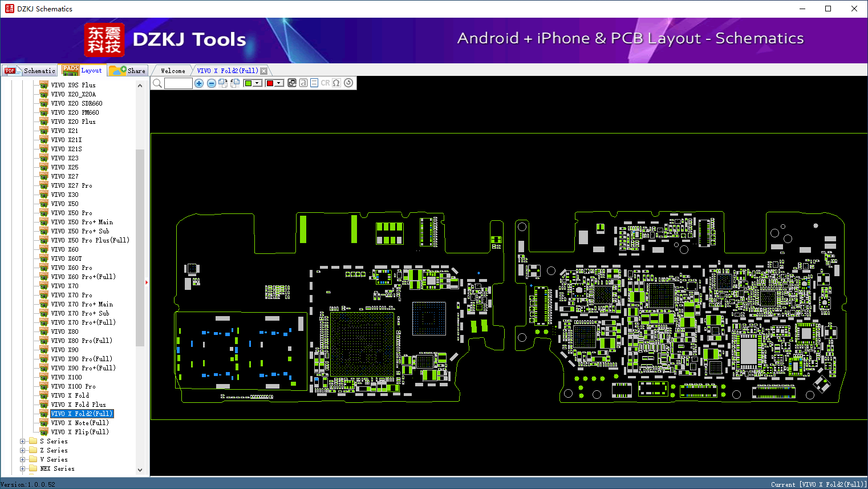Click the PADS icon beside VIVO X100

(x=44, y=377)
